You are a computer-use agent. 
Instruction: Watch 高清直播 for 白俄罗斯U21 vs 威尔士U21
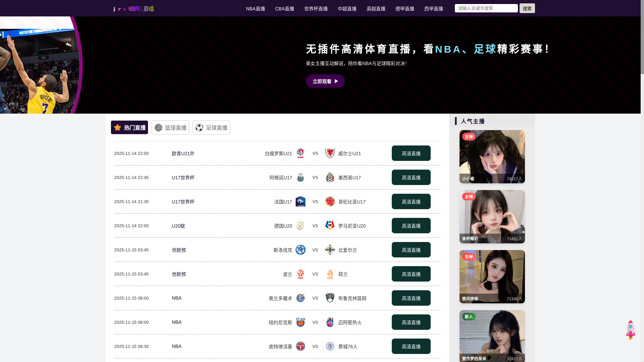(411, 153)
